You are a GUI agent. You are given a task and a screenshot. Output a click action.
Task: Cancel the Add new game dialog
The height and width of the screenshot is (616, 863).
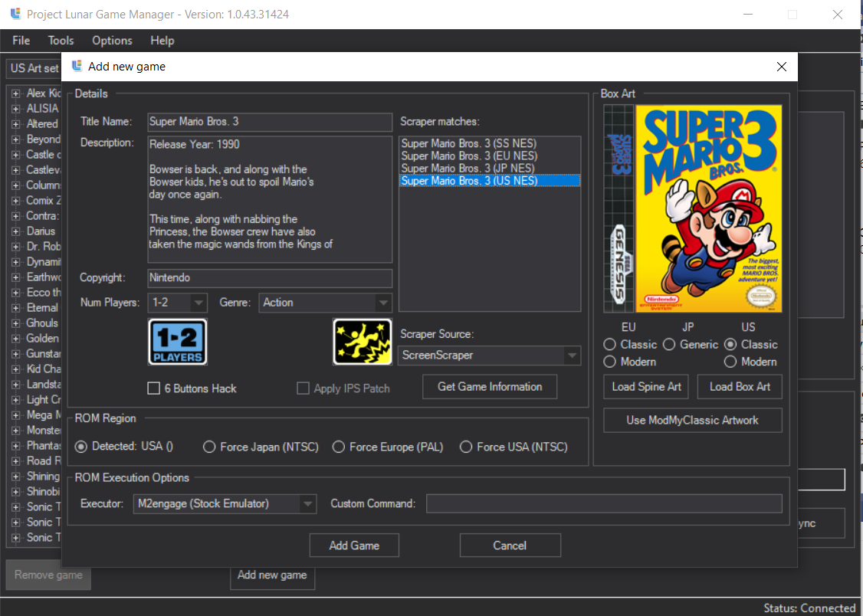pos(510,546)
